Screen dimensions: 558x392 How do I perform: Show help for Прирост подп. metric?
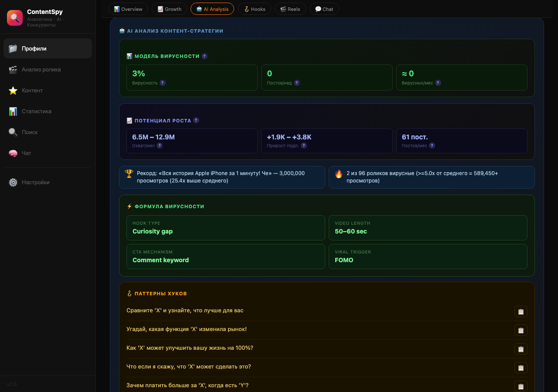point(304,145)
